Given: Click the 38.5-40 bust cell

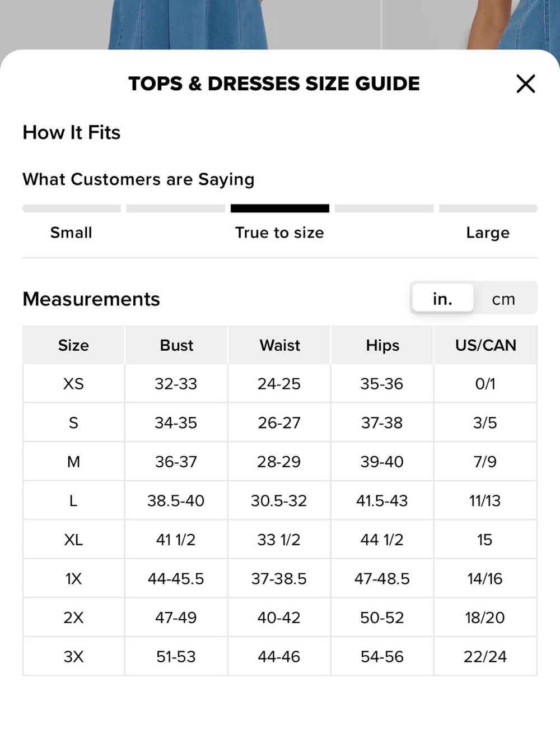Looking at the screenshot, I should [176, 500].
